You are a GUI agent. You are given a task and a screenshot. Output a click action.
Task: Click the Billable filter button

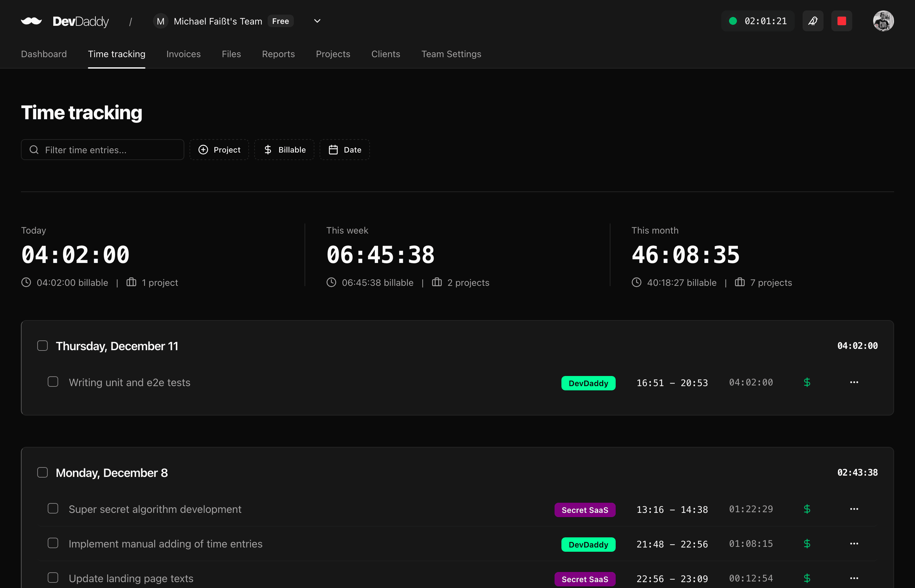tap(284, 150)
